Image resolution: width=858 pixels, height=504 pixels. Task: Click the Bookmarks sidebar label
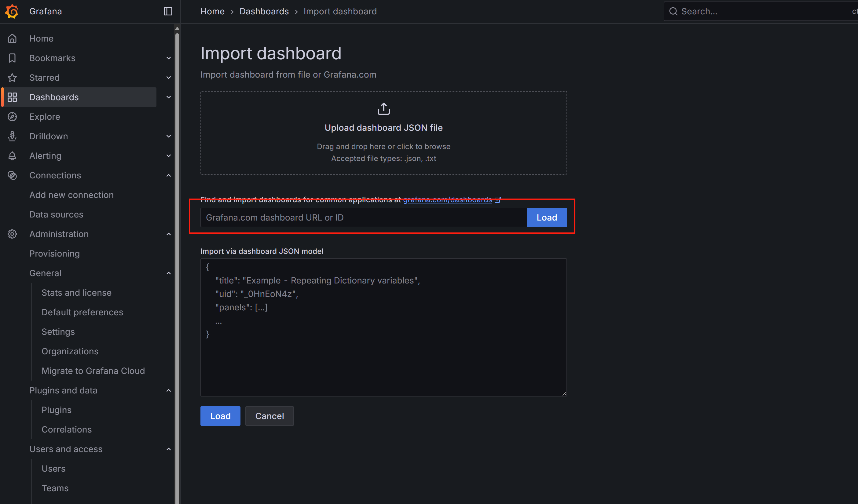(53, 58)
